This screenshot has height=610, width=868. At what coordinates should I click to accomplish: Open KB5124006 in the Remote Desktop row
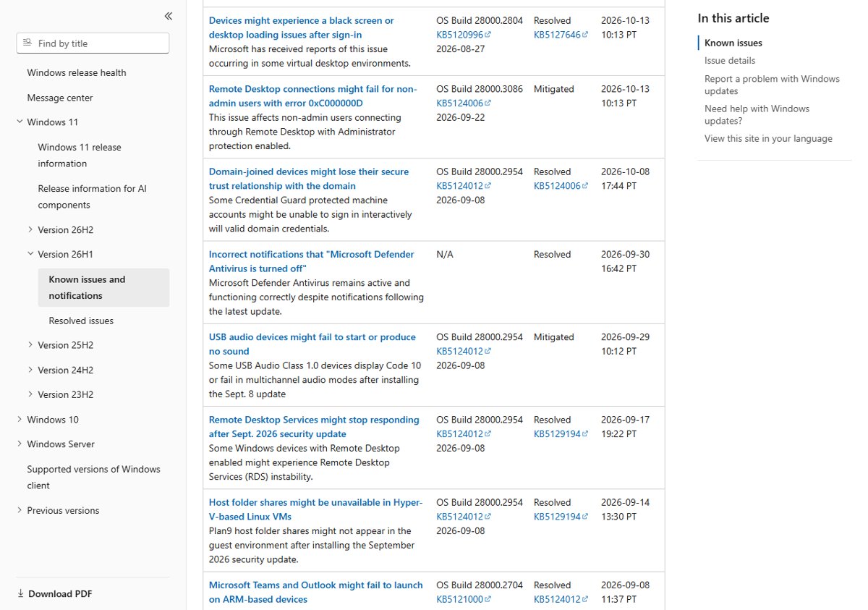coord(464,103)
